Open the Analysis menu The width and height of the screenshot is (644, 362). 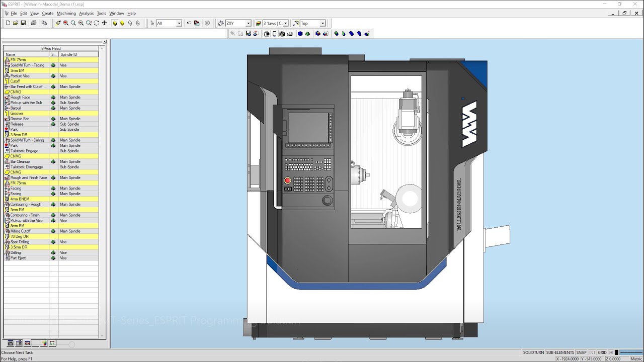(86, 14)
